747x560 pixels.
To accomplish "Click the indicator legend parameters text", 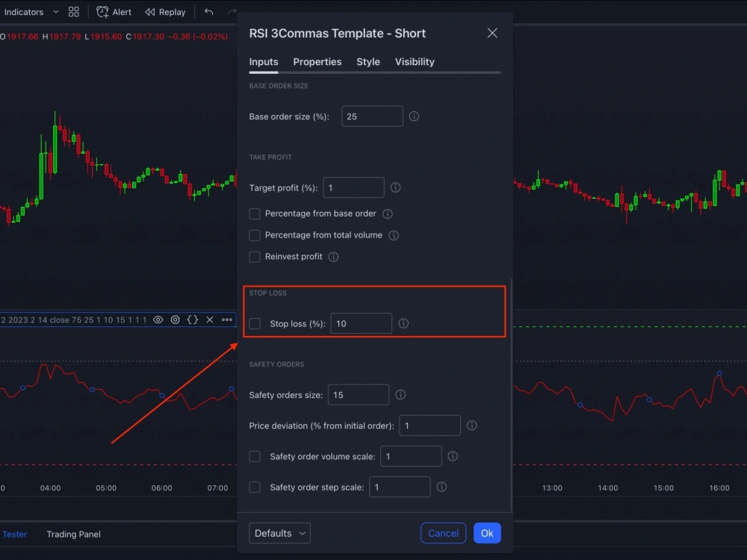I will 74,320.
